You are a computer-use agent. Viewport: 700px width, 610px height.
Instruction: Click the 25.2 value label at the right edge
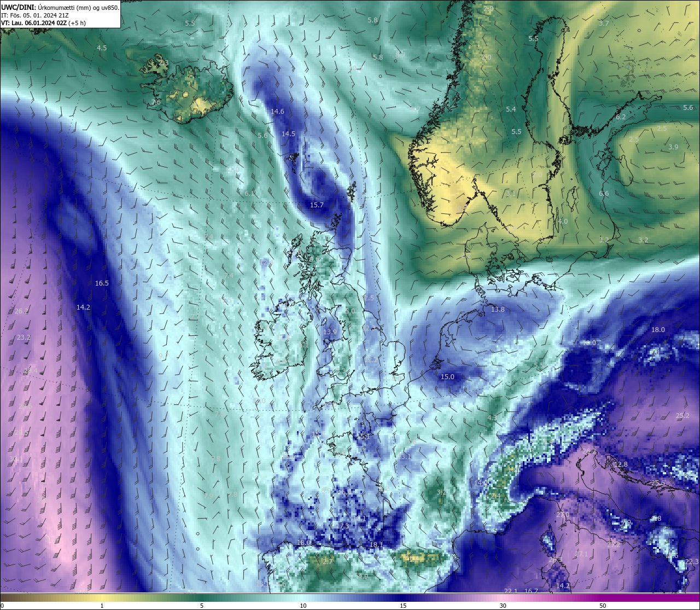(x=682, y=415)
